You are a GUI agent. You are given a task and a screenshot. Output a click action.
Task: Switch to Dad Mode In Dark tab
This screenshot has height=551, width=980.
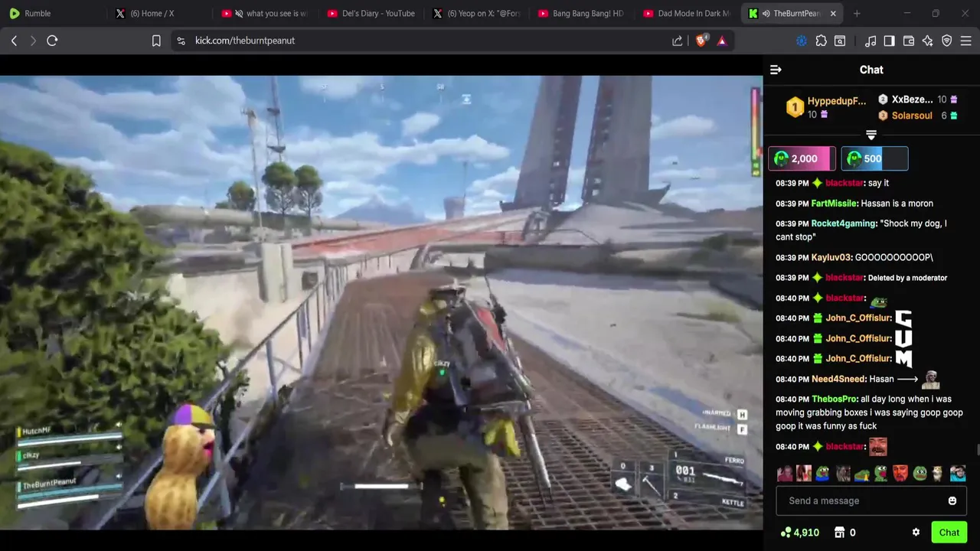point(688,13)
